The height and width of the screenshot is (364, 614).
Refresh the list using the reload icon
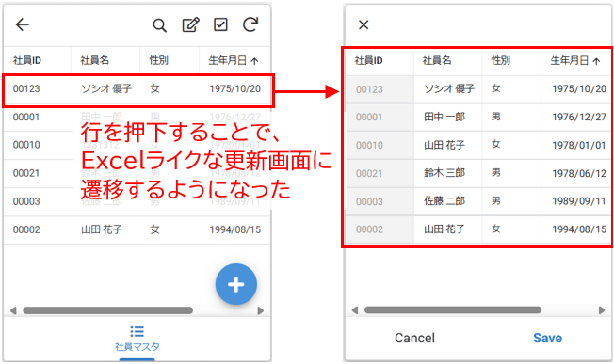pyautogui.click(x=250, y=24)
